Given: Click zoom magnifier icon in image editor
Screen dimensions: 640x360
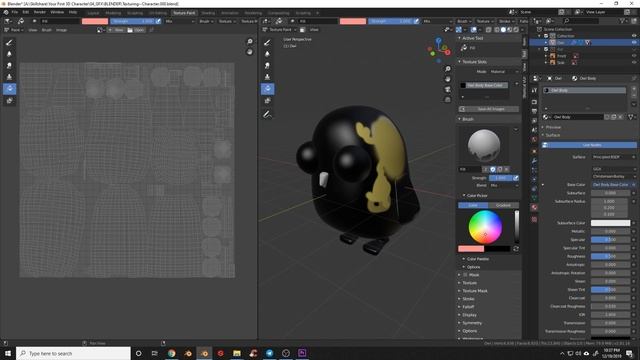Looking at the screenshot, I should tap(250, 42).
